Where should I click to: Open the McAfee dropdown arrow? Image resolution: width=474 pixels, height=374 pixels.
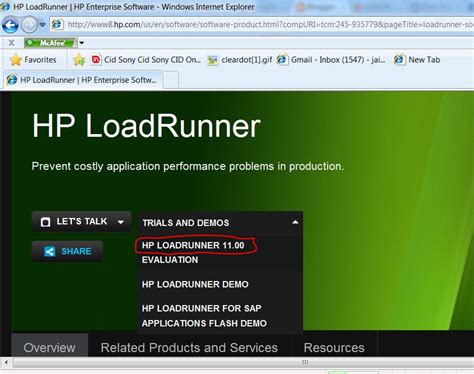[82, 43]
